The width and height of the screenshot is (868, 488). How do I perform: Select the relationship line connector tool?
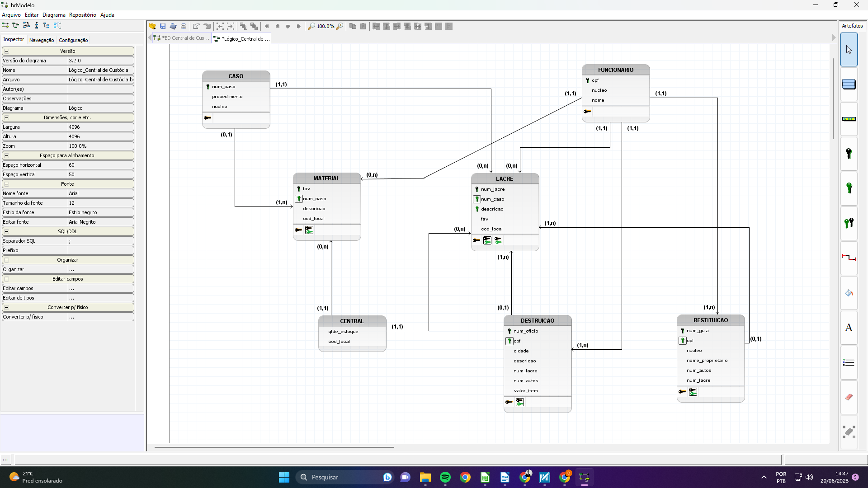point(849,258)
